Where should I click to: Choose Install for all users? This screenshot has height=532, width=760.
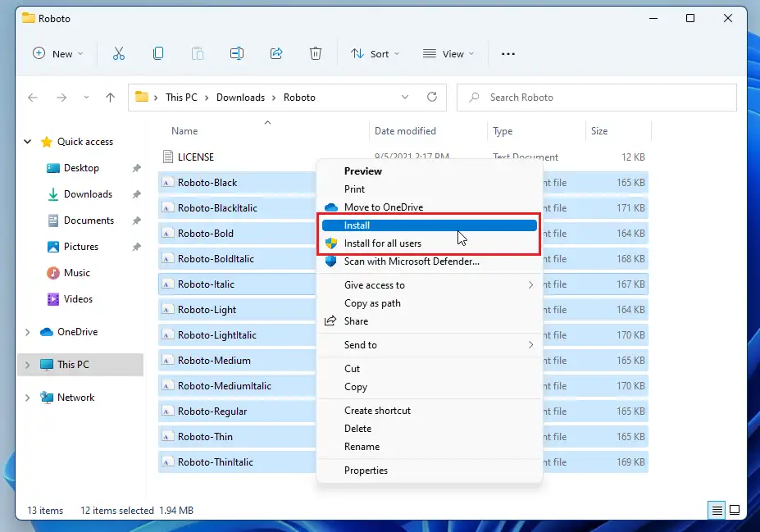click(x=430, y=243)
